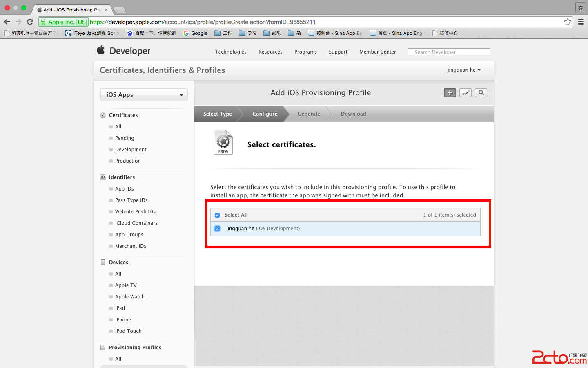The height and width of the screenshot is (368, 588).
Task: Bookmark page with the star icon
Action: tap(568, 22)
